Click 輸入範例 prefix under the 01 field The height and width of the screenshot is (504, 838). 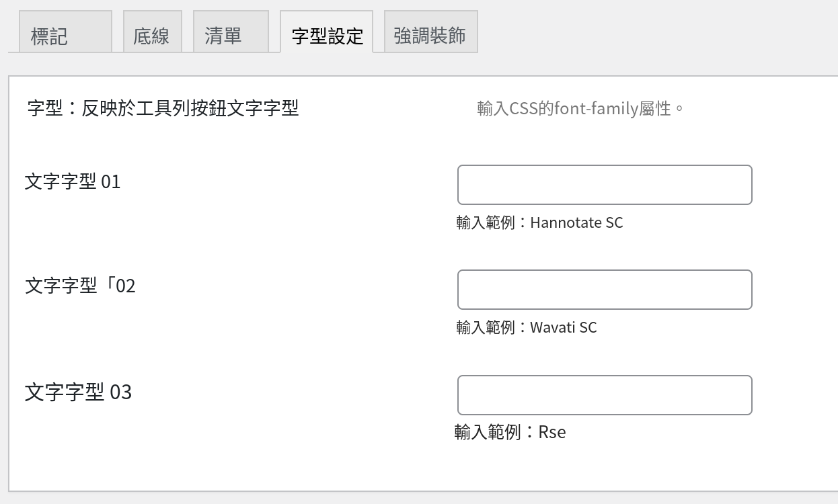click(x=486, y=222)
